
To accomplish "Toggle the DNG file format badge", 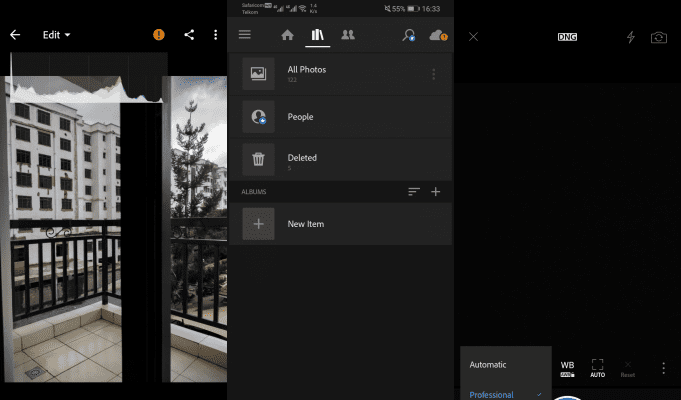I will click(567, 37).
